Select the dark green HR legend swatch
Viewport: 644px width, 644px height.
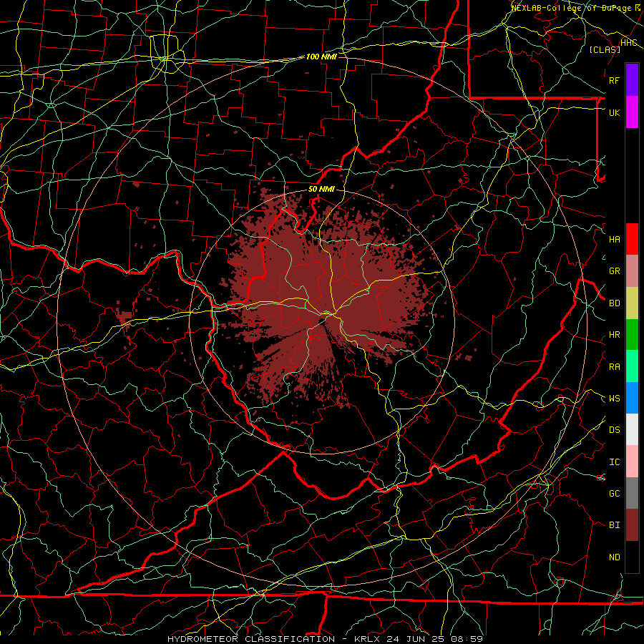[x=632, y=335]
